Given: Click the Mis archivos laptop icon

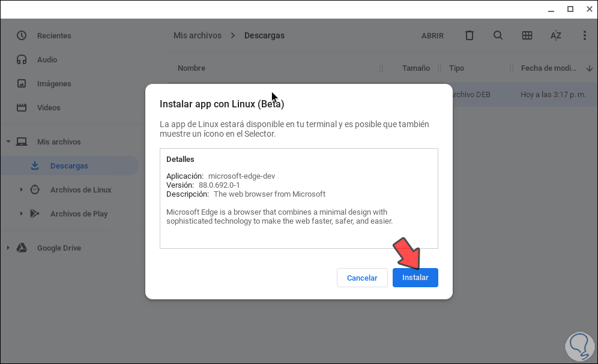Looking at the screenshot, I should click(22, 142).
